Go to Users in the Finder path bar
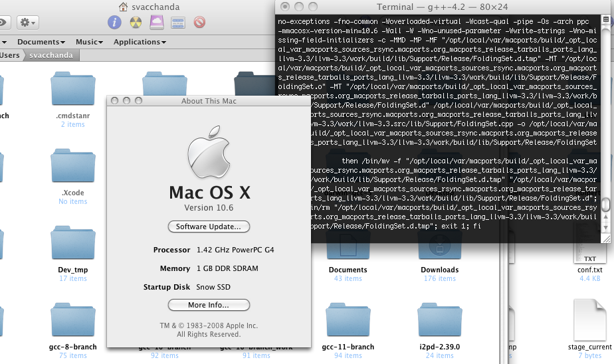Image resolution: width=614 pixels, height=364 pixels. tap(10, 55)
